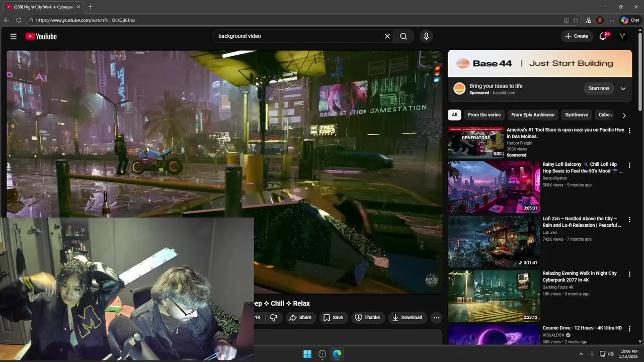Open the taskbar clock showing 10:06 PM
644x362 pixels.
pos(629,354)
